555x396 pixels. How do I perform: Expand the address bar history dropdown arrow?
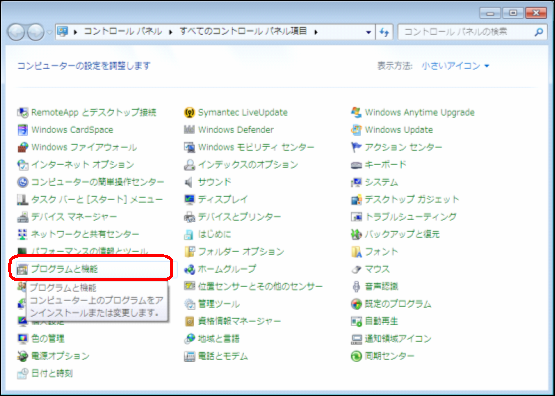click(x=368, y=32)
